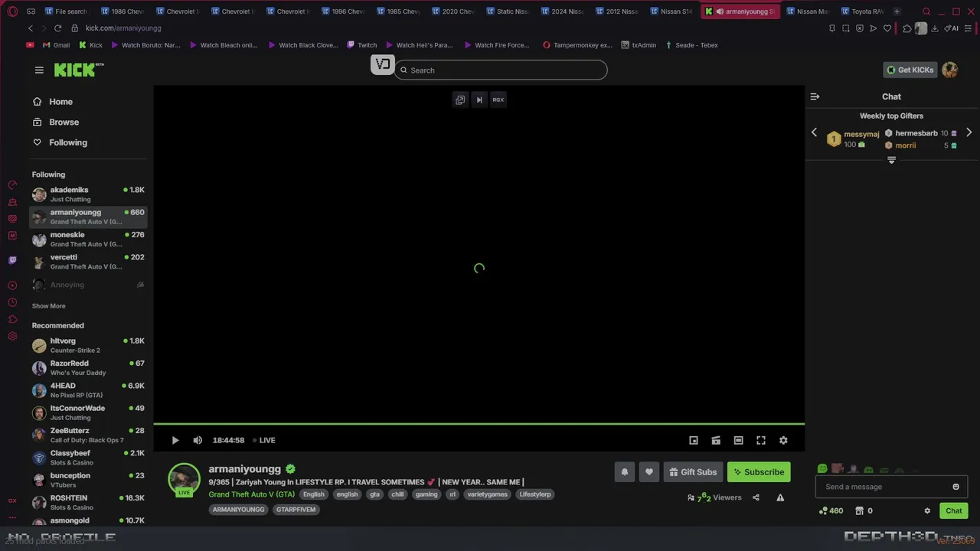Click the pop-out overlay icon above video

click(x=460, y=99)
